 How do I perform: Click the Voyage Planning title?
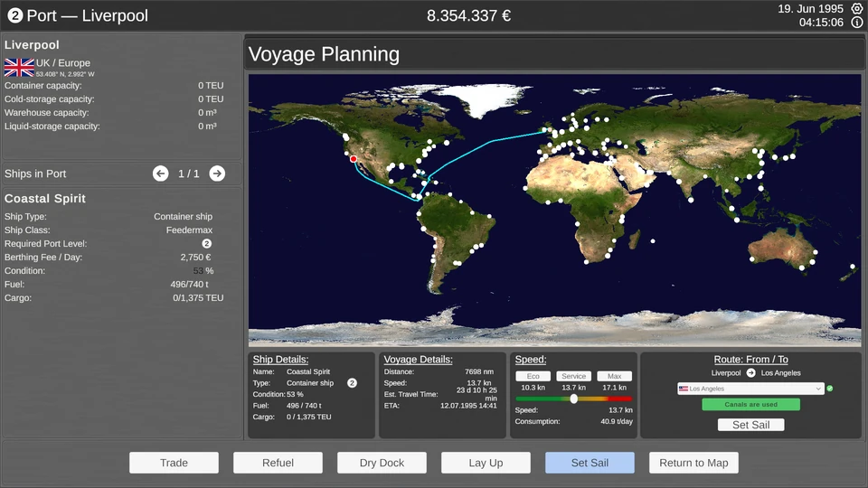coord(324,54)
